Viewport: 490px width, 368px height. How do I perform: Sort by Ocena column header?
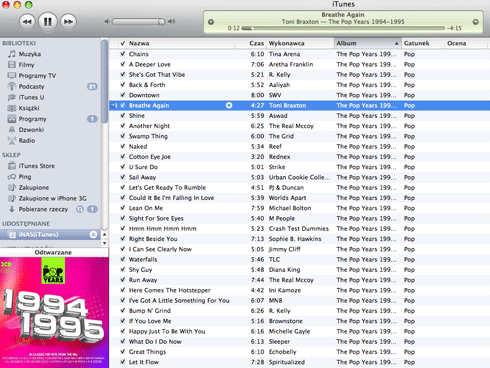(x=466, y=43)
